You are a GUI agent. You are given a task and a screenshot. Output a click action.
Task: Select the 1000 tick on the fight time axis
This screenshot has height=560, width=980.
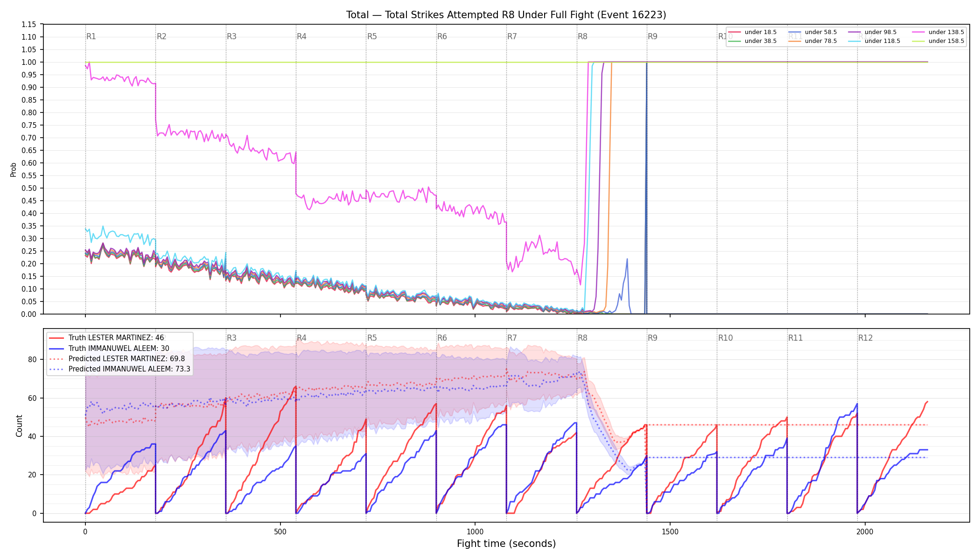point(475,532)
